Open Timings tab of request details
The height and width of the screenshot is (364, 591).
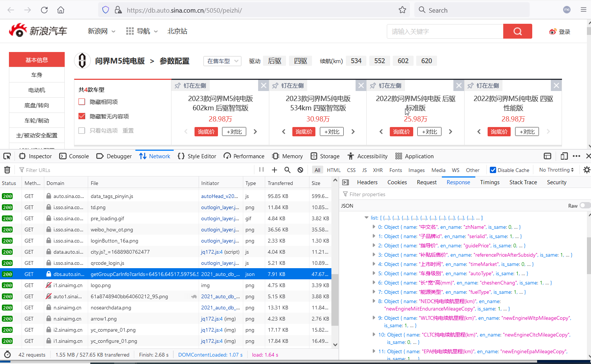489,182
